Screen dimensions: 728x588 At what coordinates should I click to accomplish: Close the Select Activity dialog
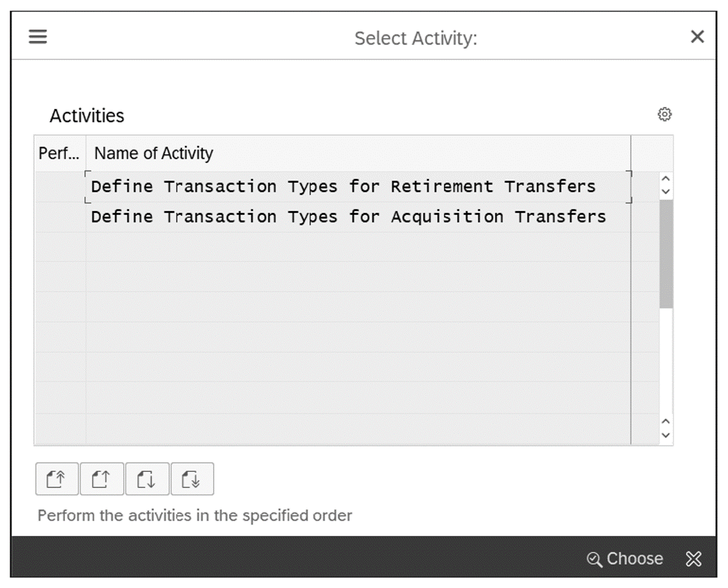click(x=696, y=37)
